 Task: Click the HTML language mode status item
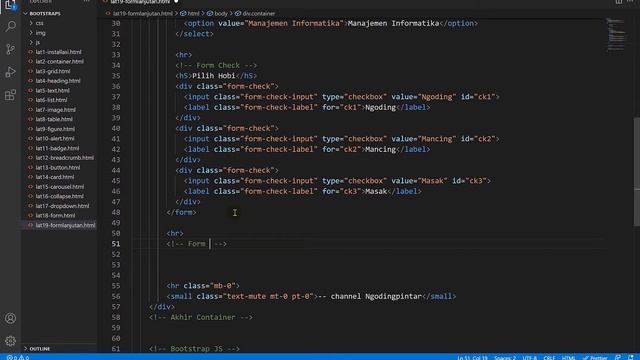[x=569, y=358]
